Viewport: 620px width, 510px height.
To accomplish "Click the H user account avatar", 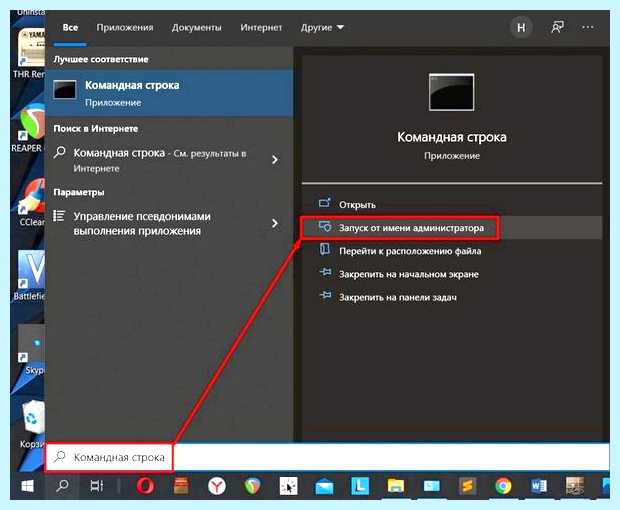I will tap(521, 28).
